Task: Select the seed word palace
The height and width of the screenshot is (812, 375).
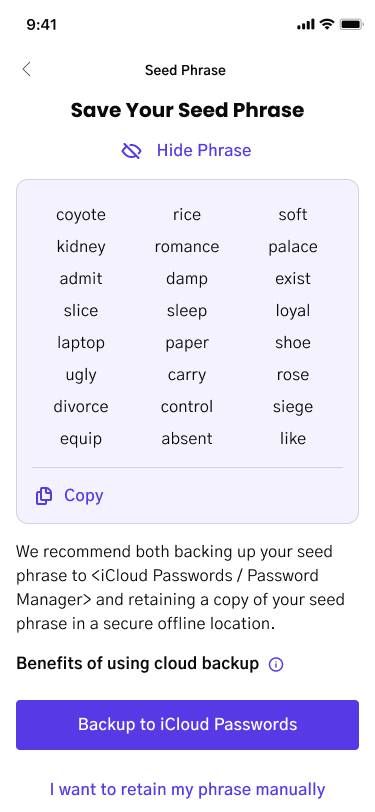Action: [293, 247]
